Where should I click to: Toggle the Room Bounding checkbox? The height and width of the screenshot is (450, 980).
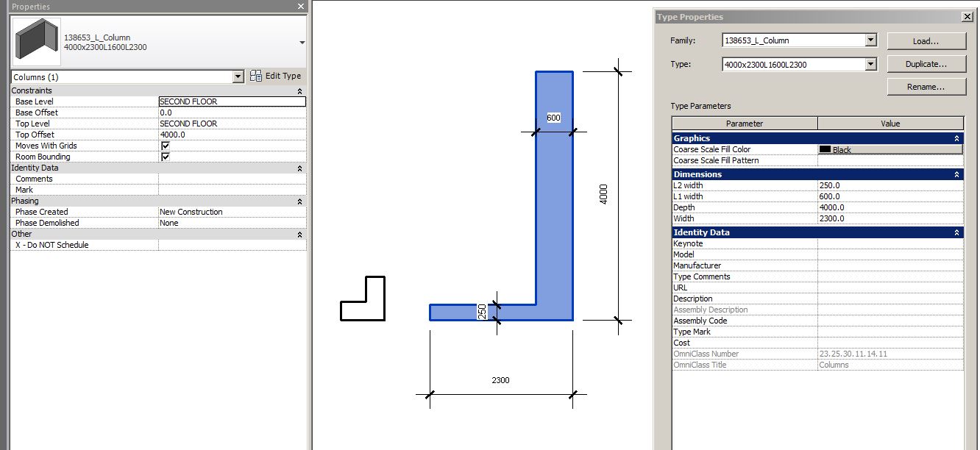(x=166, y=157)
